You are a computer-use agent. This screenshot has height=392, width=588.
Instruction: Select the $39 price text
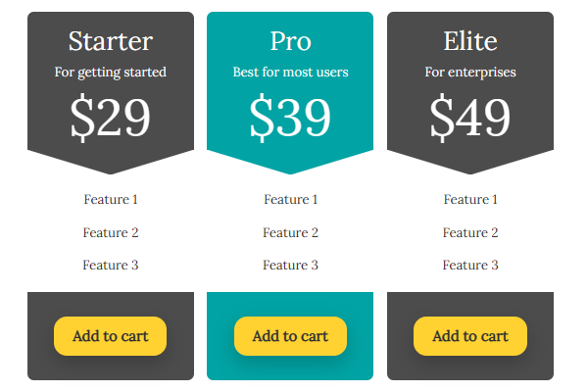pos(290,117)
